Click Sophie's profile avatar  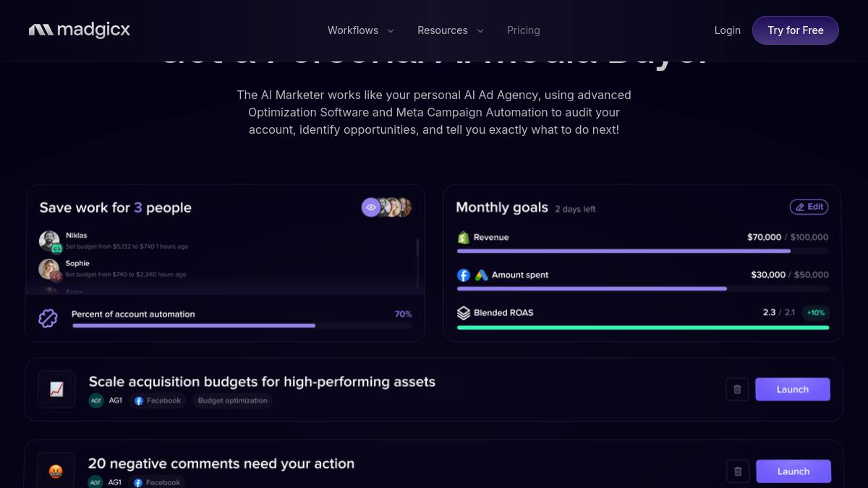click(x=49, y=269)
